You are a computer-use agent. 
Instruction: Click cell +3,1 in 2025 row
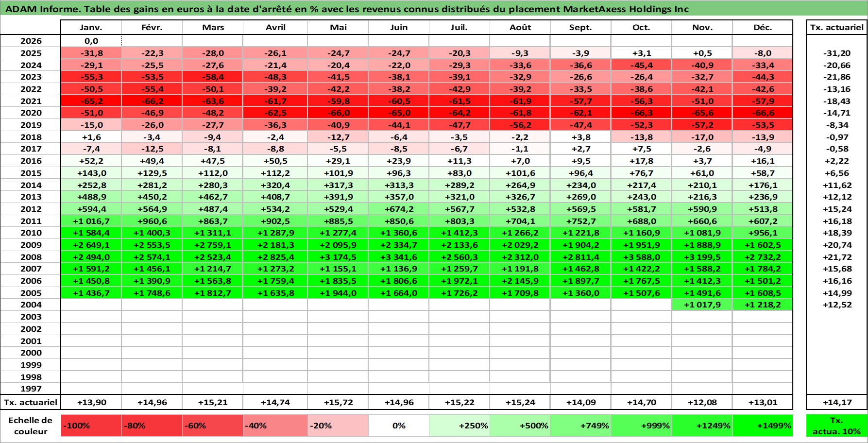(641, 53)
